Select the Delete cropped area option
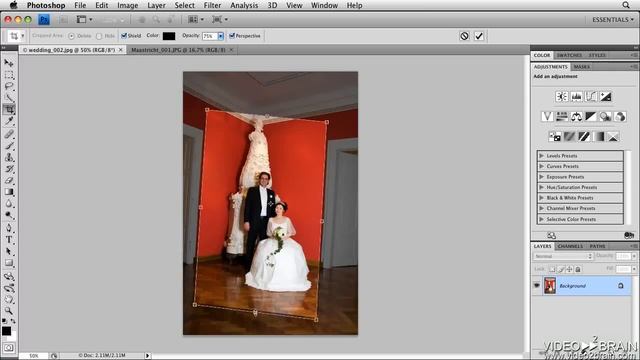This screenshot has width=640, height=360. click(x=71, y=36)
